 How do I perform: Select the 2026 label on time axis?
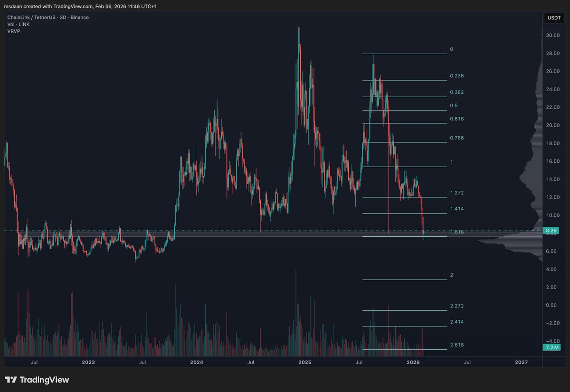click(x=413, y=362)
